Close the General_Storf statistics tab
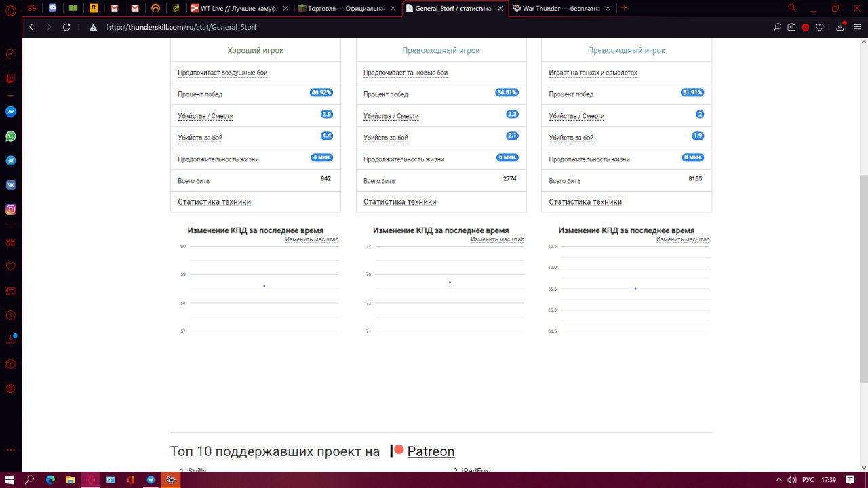Viewport: 868px width, 488px height. [x=500, y=8]
